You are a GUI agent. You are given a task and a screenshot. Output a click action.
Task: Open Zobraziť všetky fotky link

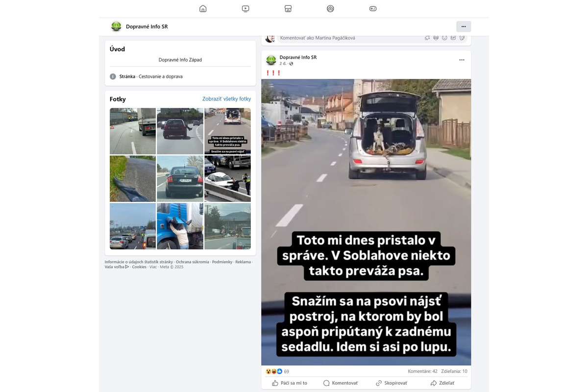[226, 99]
